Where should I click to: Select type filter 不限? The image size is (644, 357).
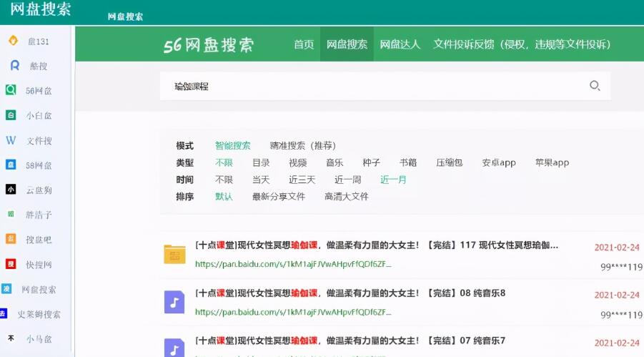(x=224, y=162)
